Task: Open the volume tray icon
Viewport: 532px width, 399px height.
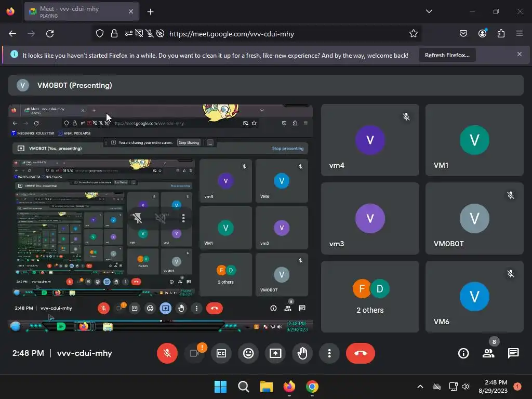Action: point(465,387)
